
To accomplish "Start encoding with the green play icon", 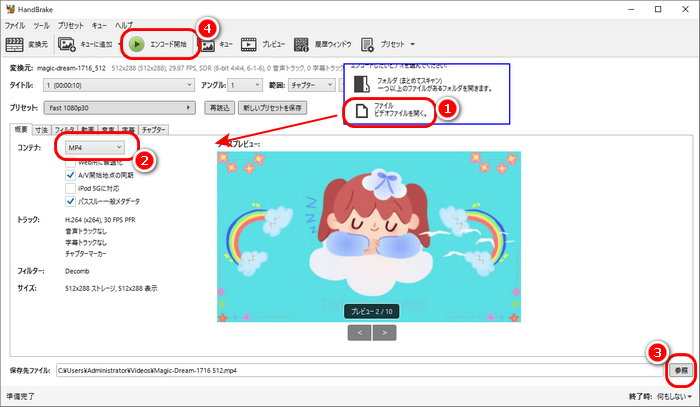I will point(137,44).
